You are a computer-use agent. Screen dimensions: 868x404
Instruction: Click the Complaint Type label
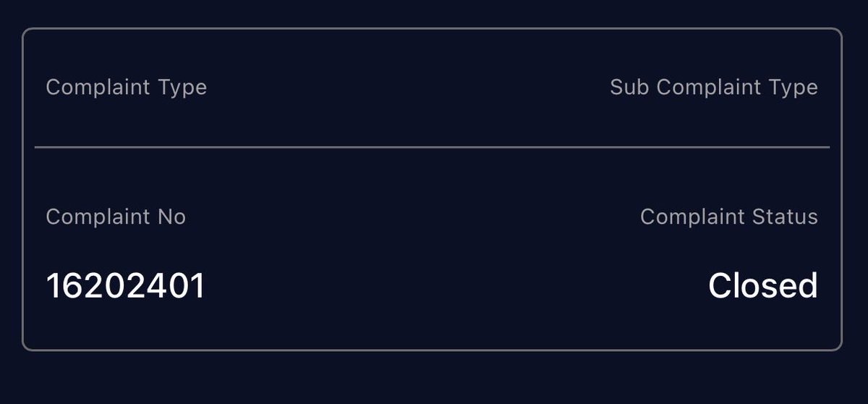tap(126, 88)
